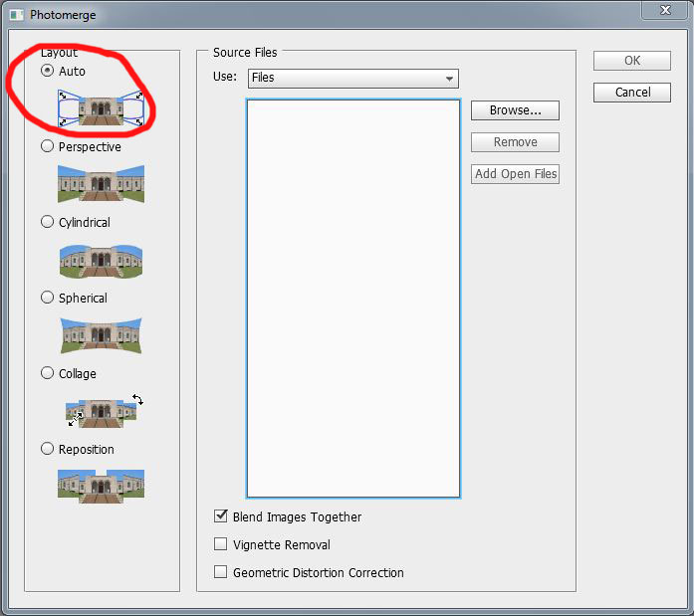Select the Perspective layout radio button
Screen dimensions: 694x616
[x=47, y=146]
